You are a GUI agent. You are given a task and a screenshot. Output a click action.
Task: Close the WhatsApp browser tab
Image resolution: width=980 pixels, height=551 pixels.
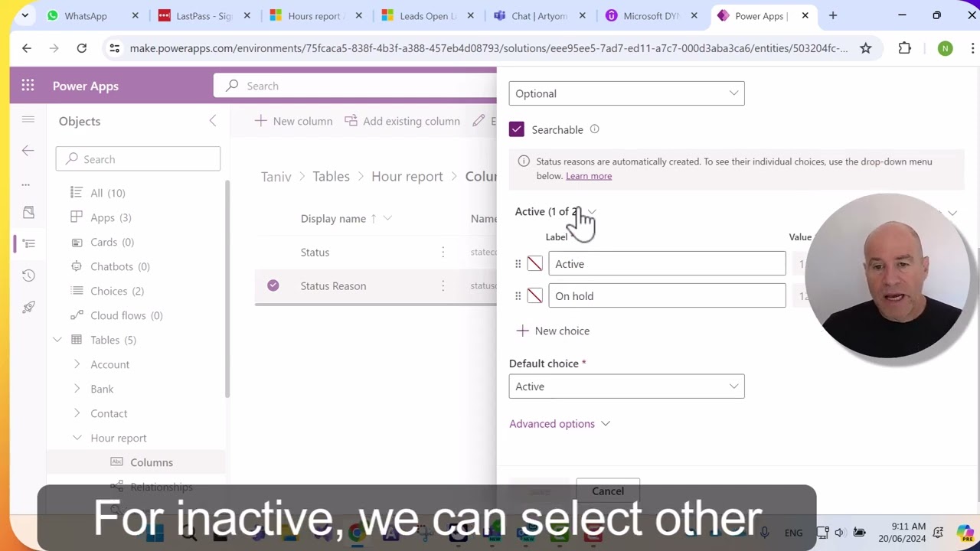click(136, 15)
